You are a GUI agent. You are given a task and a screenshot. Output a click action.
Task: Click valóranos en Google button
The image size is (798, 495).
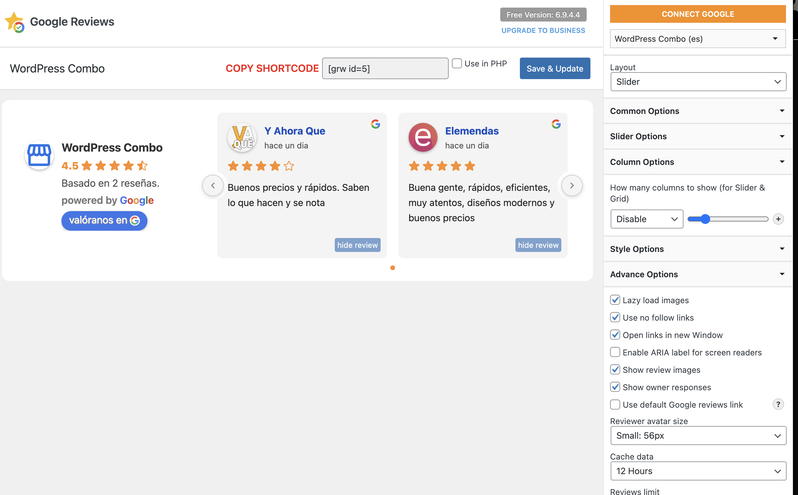104,220
